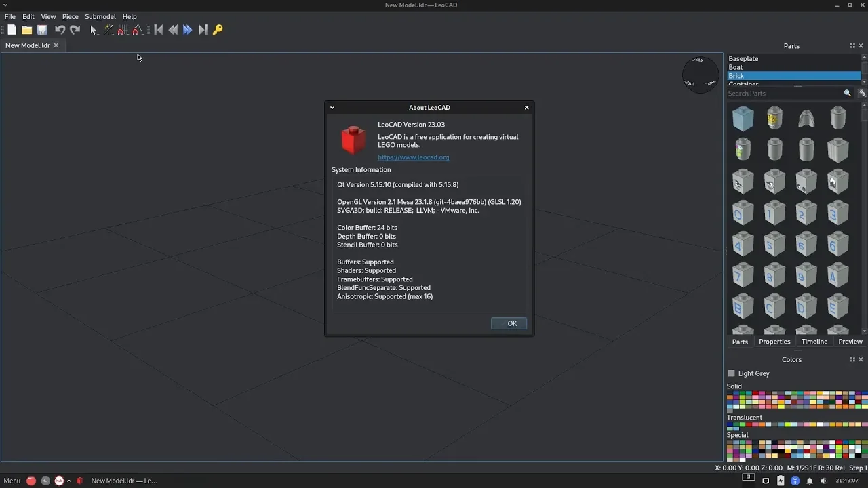Click the Search Parts input field
The image size is (868, 488).
click(783, 94)
